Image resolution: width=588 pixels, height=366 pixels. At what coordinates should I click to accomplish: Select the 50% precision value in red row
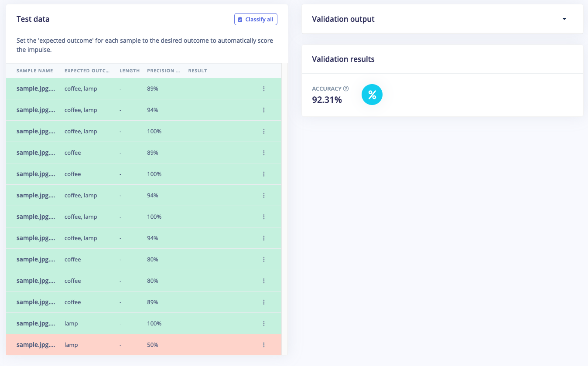(x=153, y=345)
